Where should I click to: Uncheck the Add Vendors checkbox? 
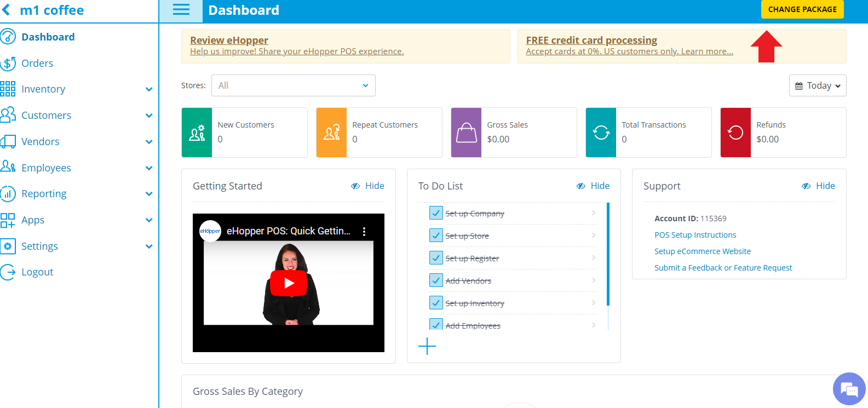436,280
